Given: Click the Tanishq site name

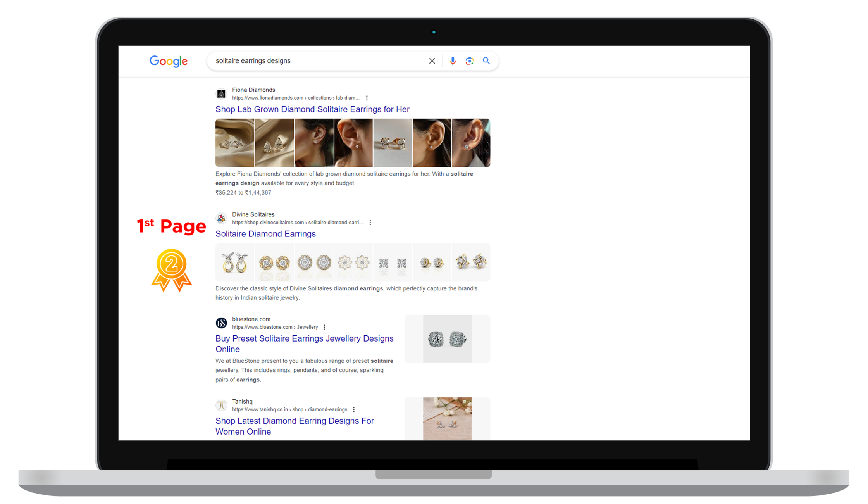Looking at the screenshot, I should [242, 401].
